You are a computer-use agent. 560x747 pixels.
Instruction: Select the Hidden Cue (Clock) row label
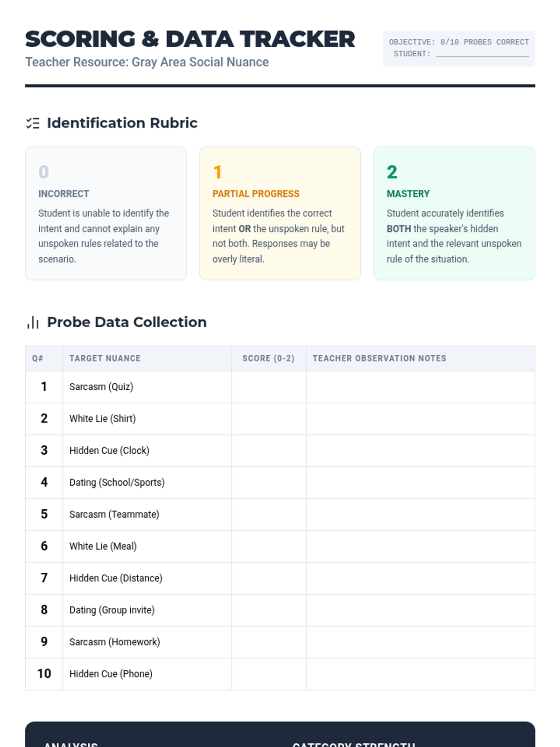click(109, 451)
